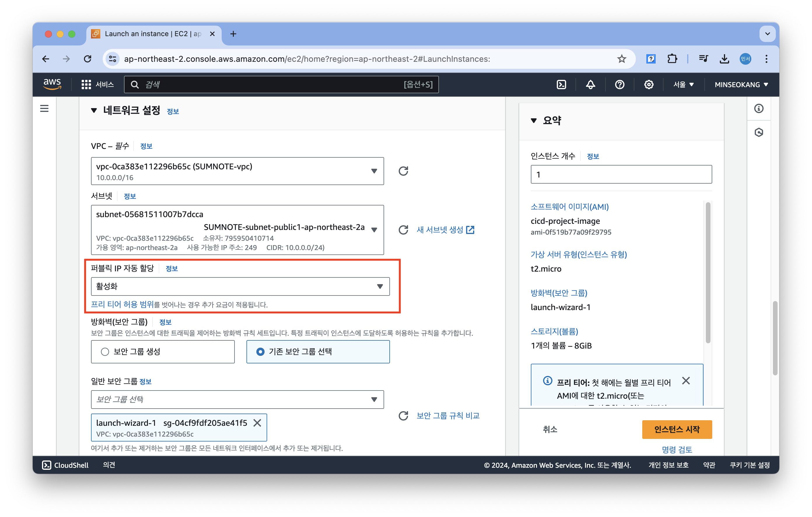Screen dimensions: 812x517
Task: Open the 서울 region menu
Action: point(684,85)
